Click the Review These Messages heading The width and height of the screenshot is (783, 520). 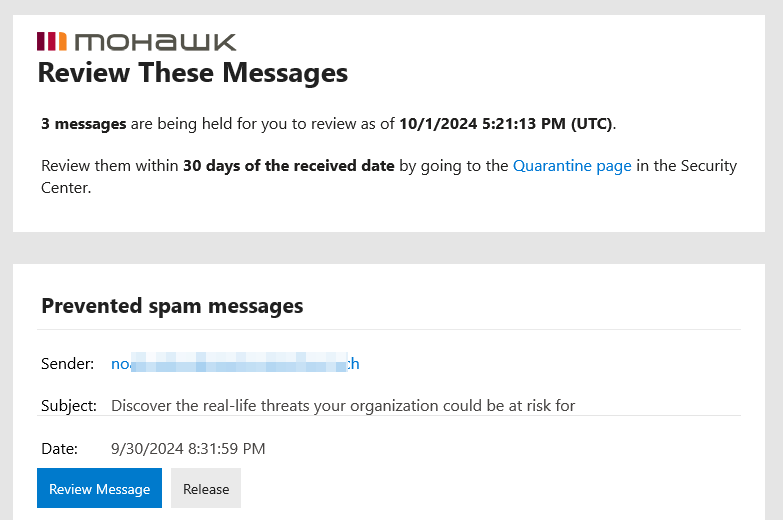click(192, 72)
